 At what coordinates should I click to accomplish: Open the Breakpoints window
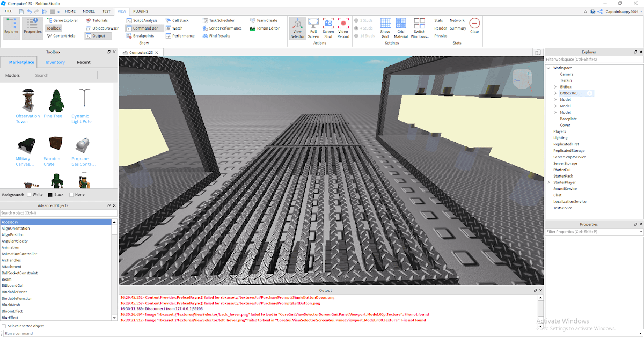point(140,36)
